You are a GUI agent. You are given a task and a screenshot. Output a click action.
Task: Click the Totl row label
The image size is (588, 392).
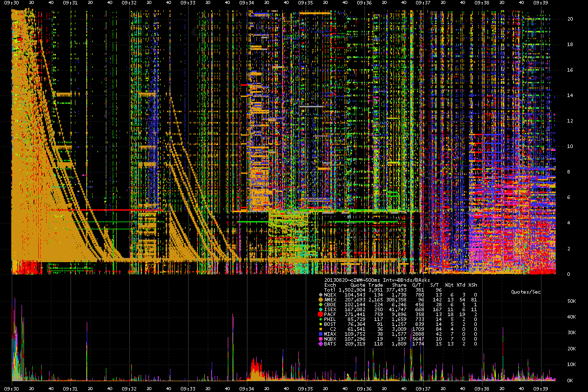pyautogui.click(x=330, y=290)
